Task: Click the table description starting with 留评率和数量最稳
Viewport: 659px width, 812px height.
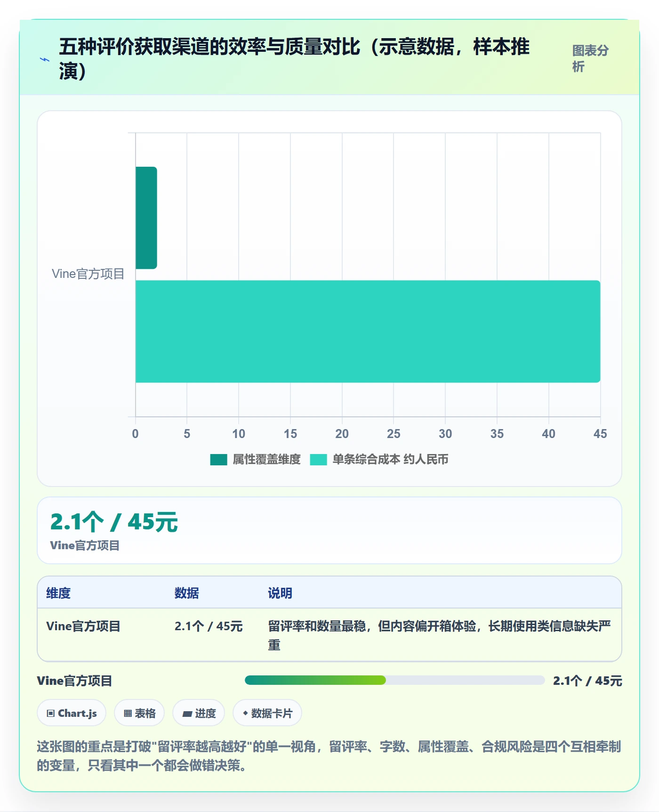Action: click(440, 635)
